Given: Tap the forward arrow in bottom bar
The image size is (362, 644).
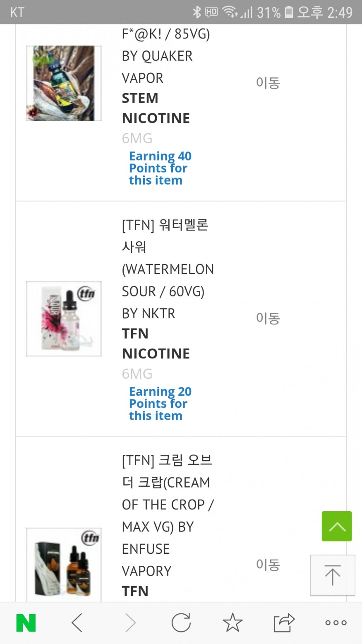Looking at the screenshot, I should point(130,622).
